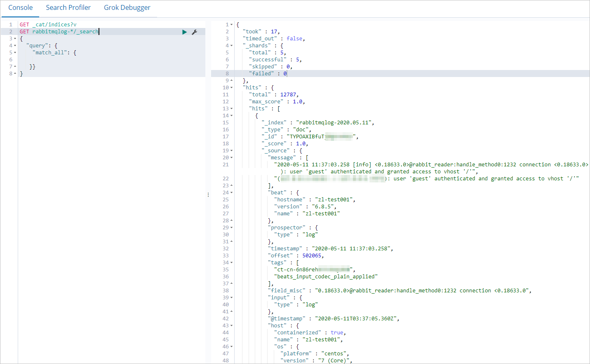Collapse the "host" object in the response
This screenshot has width=590, height=364.
pyautogui.click(x=232, y=326)
